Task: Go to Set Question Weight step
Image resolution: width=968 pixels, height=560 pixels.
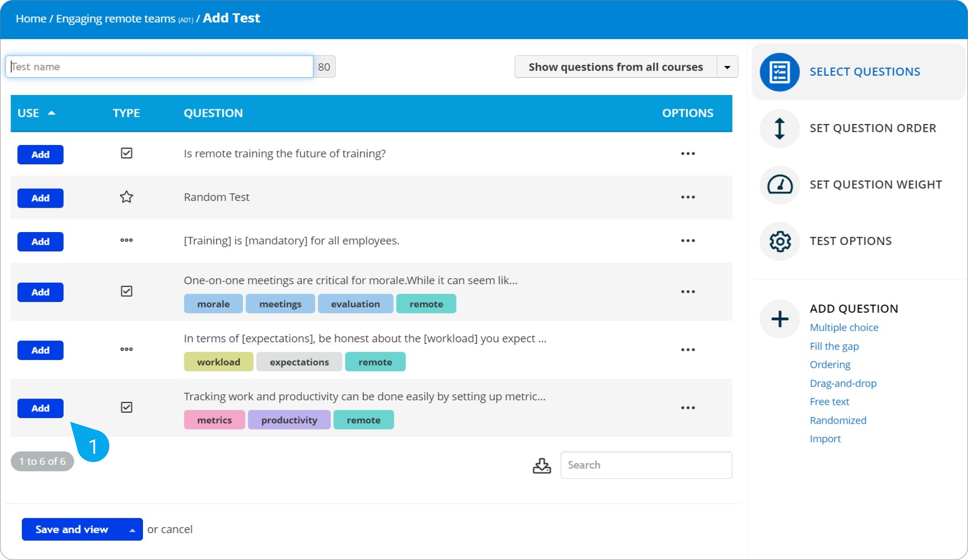Action: tap(875, 185)
